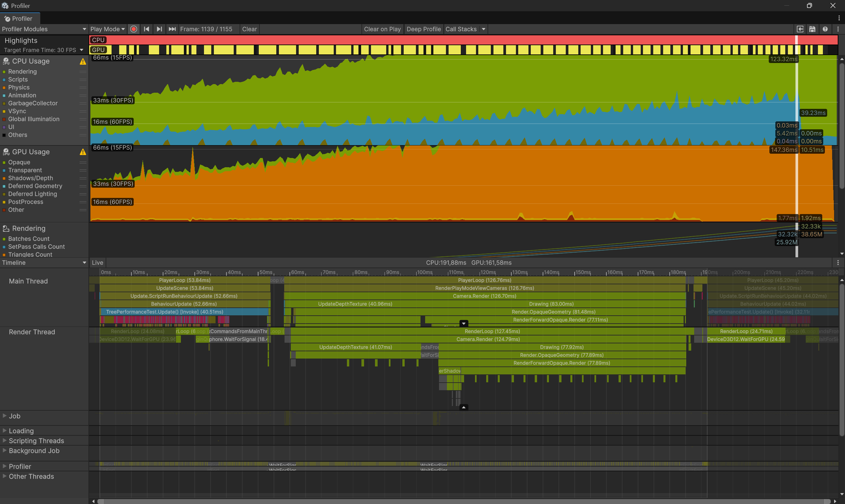Click the CPU Usage warning icon

point(83,61)
